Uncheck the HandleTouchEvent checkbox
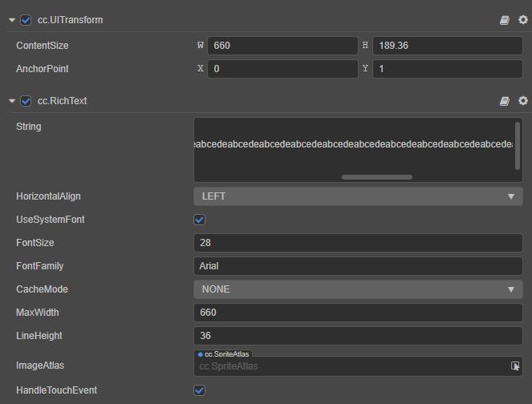Image resolution: width=532 pixels, height=404 pixels. coord(200,390)
